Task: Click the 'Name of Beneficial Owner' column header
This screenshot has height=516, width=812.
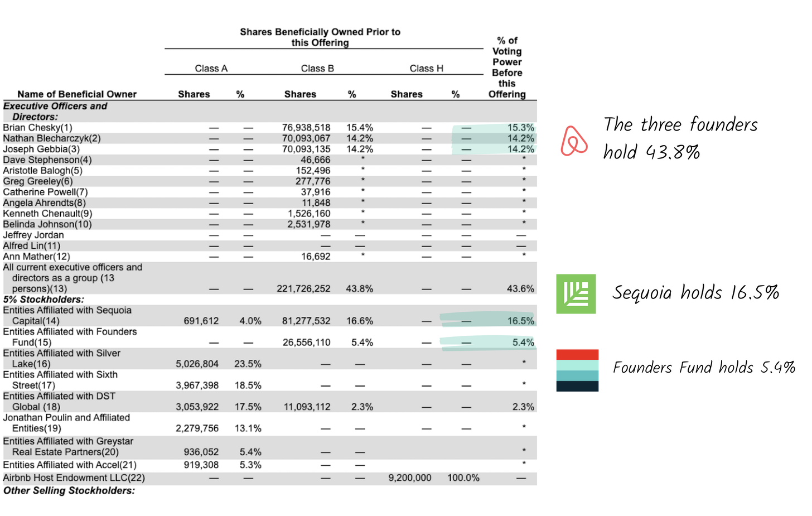Action: pyautogui.click(x=77, y=94)
